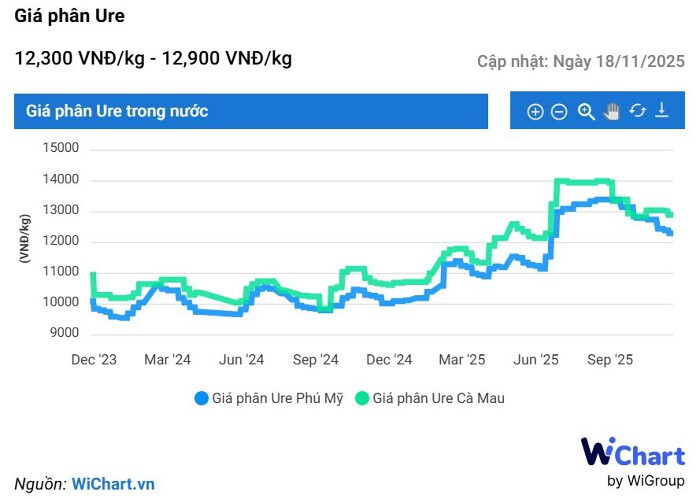Screen dimensions: 700x499
Task: Zoom out using the minus circle icon
Action: [560, 112]
